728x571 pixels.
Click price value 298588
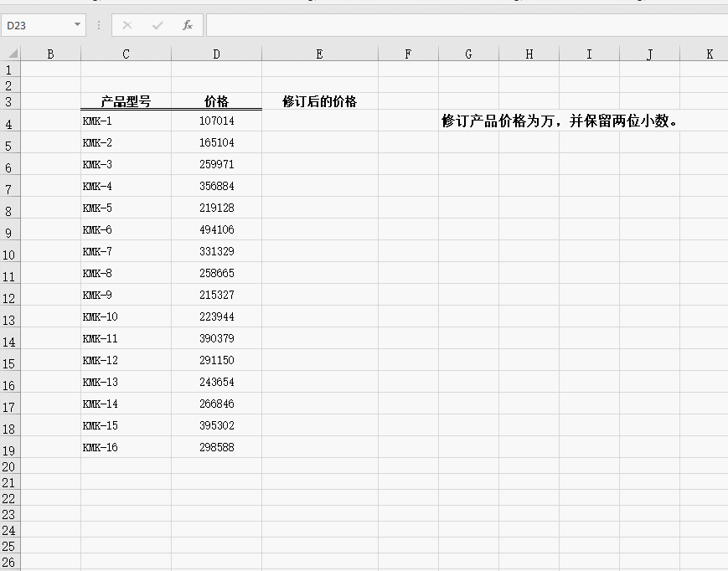click(x=216, y=448)
